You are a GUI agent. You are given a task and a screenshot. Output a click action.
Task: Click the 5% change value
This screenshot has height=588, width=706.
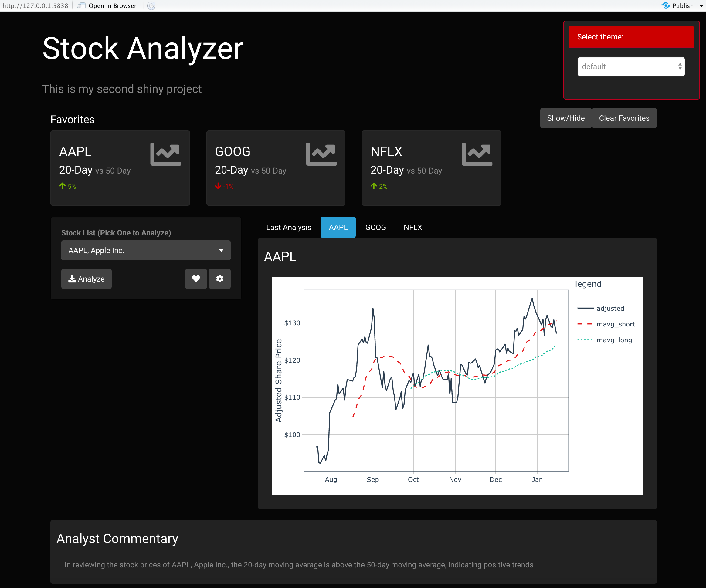[72, 187]
